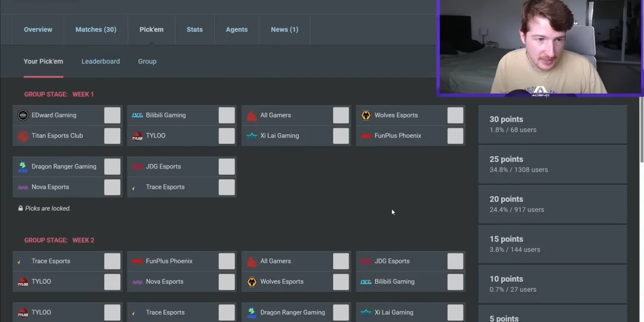
Task: Tick the EDward Gaming pick box in Week 1
Action: tap(112, 115)
